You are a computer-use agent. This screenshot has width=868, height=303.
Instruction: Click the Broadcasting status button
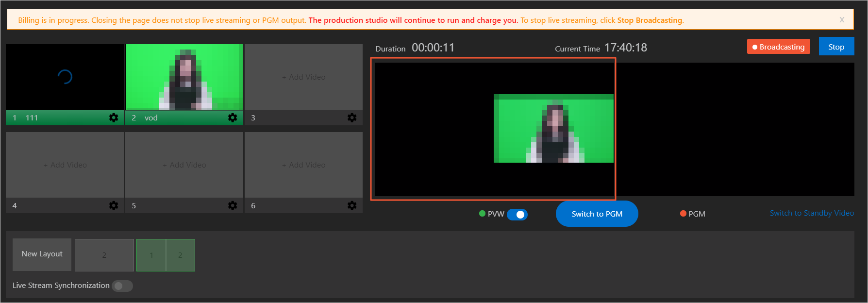(x=778, y=47)
